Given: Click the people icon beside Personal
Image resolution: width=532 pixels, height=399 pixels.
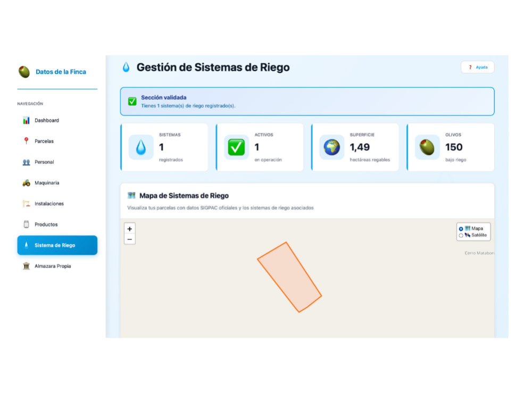Looking at the screenshot, I should (x=26, y=162).
